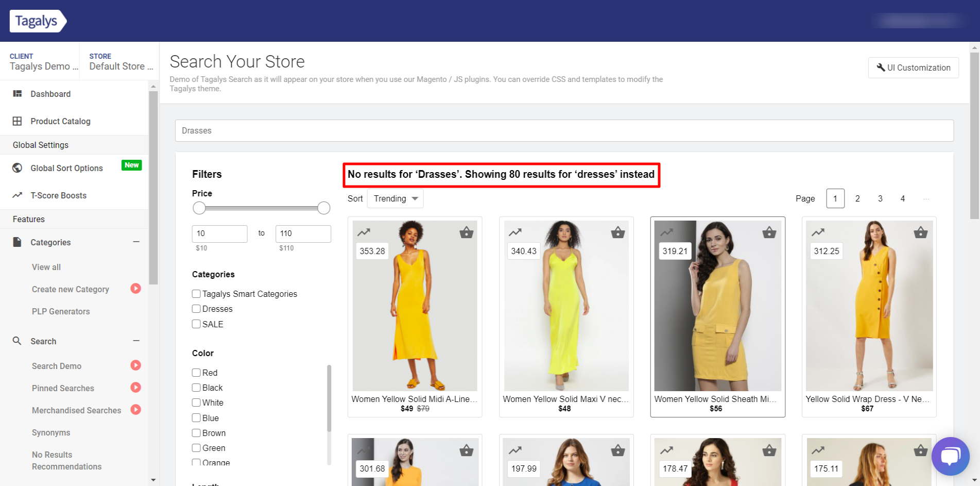Click wrench icon in UI Customization button

tap(881, 68)
